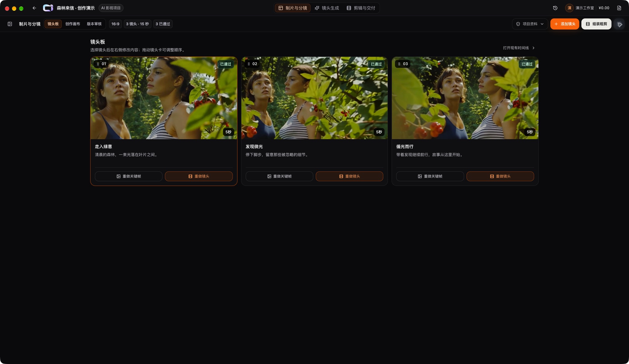Click the app logo next to 森林来信
This screenshot has width=629, height=364.
coord(48,8)
